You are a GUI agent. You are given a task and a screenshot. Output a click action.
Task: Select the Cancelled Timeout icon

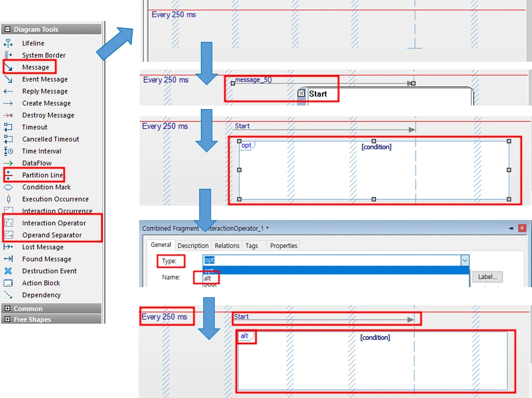[x=8, y=139]
